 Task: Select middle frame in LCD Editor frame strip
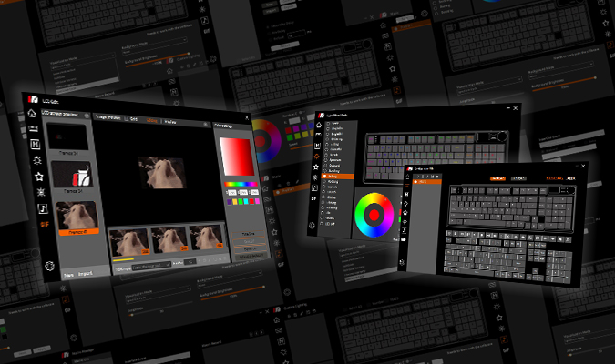(x=169, y=239)
